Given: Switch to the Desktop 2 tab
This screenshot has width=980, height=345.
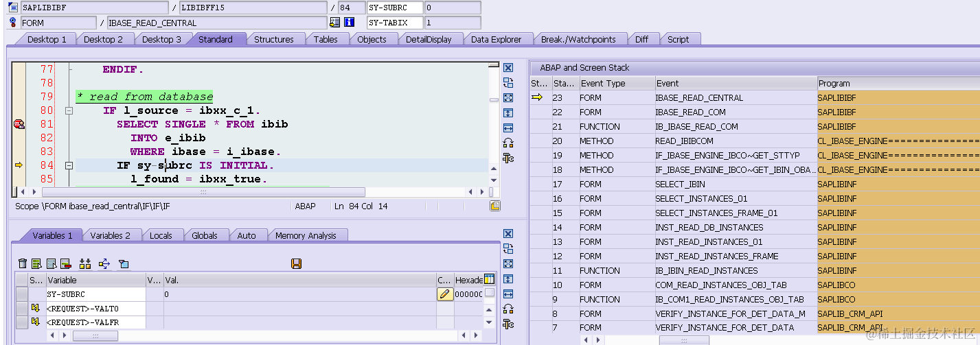Looking at the screenshot, I should [x=103, y=39].
